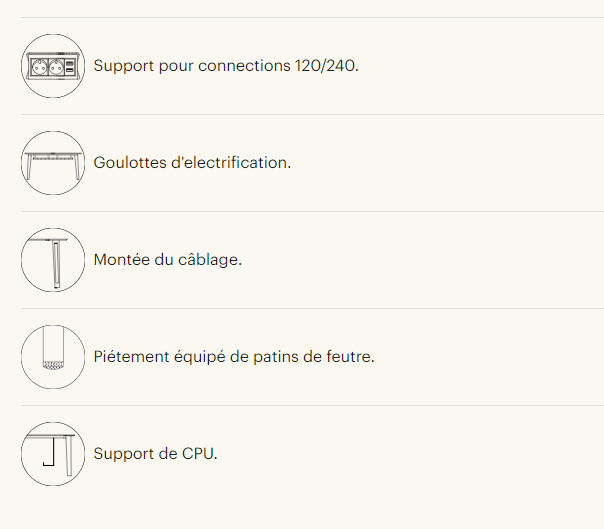Click "Piétement équipé de patins de feutre."
This screenshot has width=604, height=529.
233,356
